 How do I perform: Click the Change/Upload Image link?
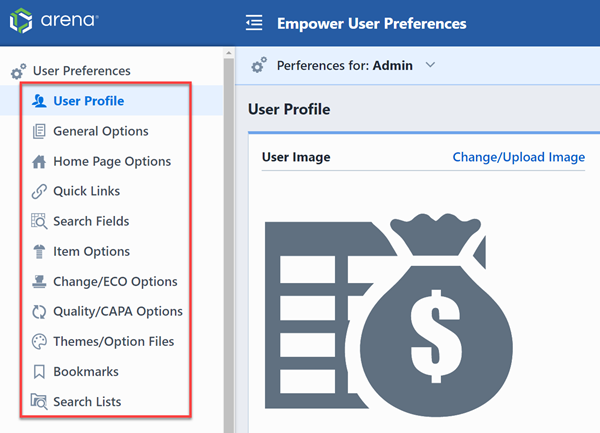point(518,157)
